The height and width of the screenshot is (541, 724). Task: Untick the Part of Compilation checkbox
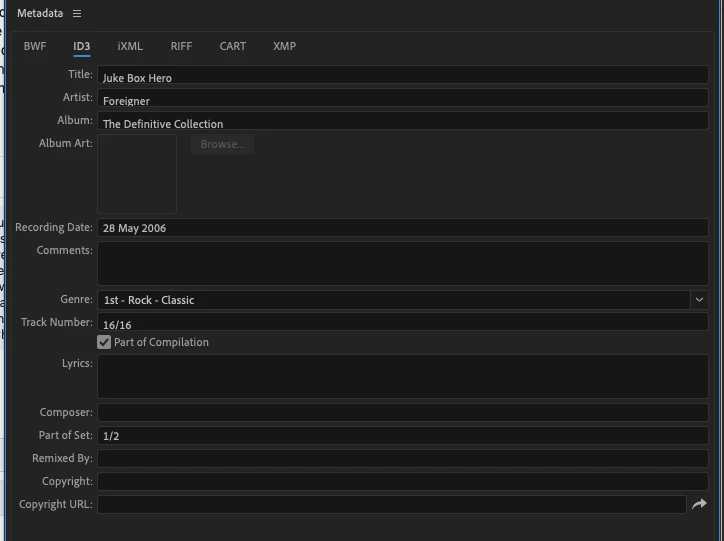[x=104, y=342]
